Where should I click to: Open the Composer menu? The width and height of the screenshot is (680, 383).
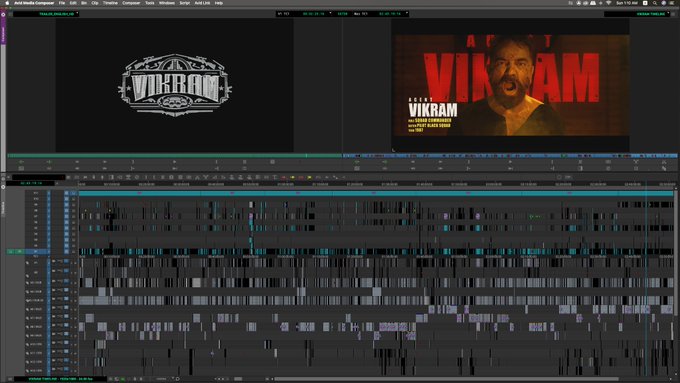[131, 3]
